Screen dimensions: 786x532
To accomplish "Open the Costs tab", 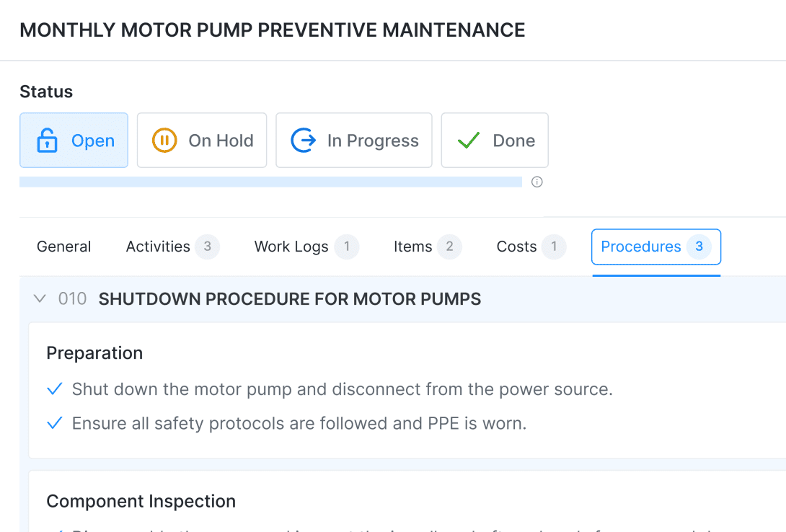I will (531, 247).
